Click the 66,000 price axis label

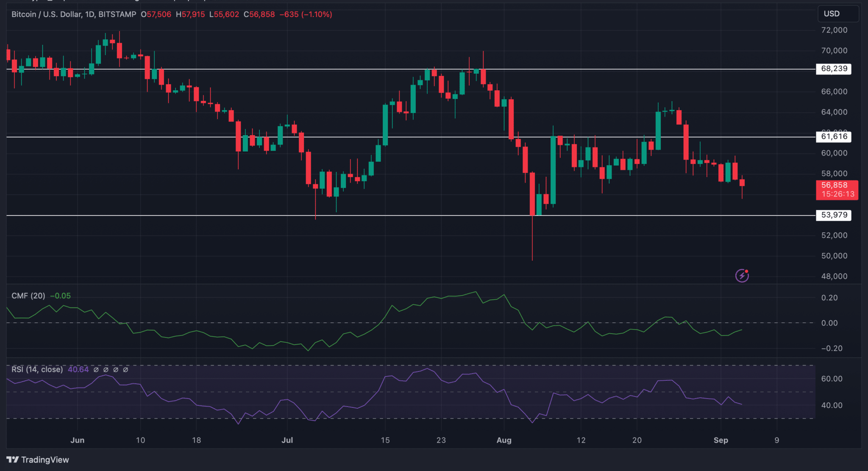coord(834,91)
